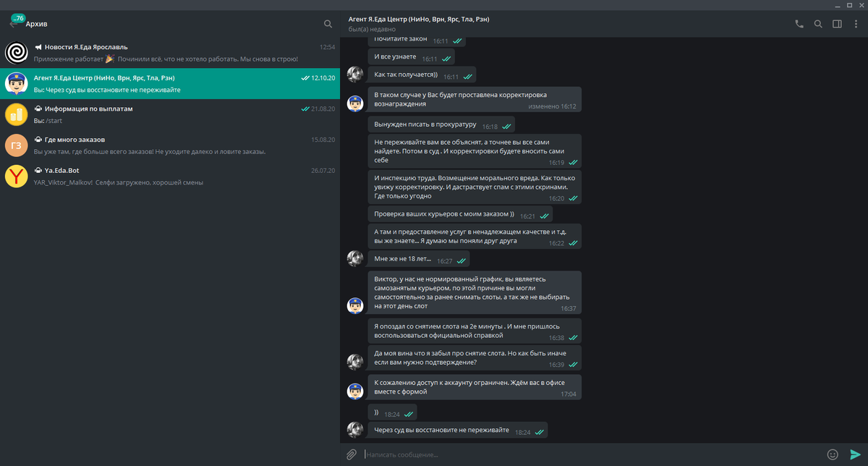Start a voice call with the phone icon

click(799, 24)
